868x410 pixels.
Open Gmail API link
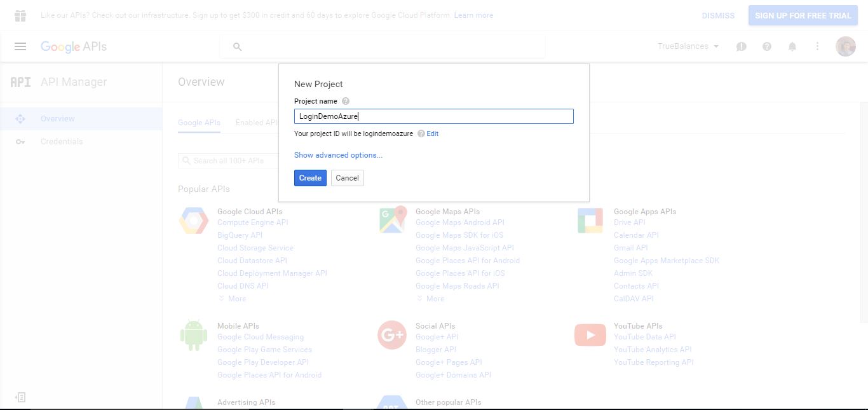tap(631, 248)
